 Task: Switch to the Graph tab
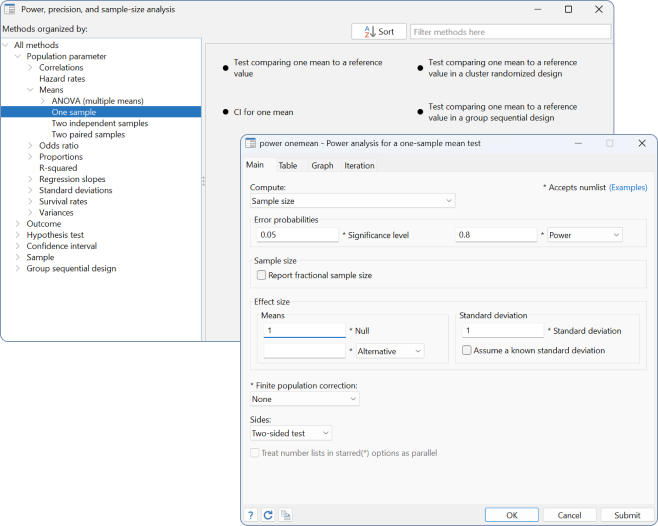click(322, 166)
